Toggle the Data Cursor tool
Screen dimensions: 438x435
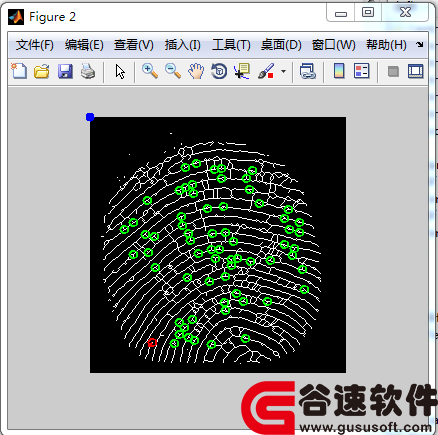pos(242,71)
